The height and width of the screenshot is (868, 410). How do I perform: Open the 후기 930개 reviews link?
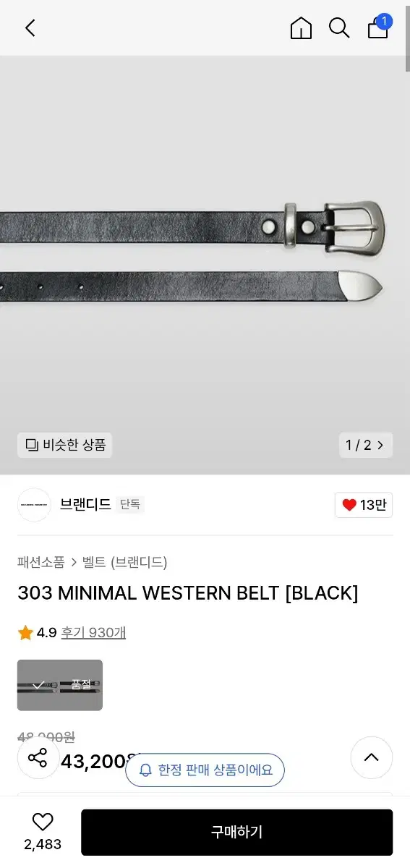(x=93, y=633)
